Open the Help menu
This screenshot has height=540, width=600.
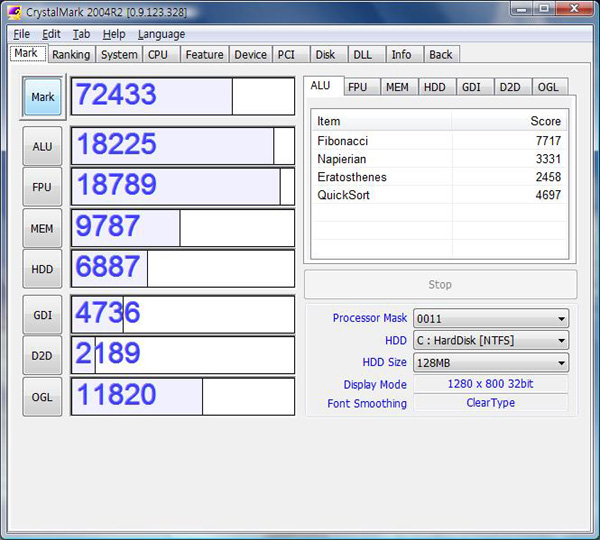click(x=114, y=34)
